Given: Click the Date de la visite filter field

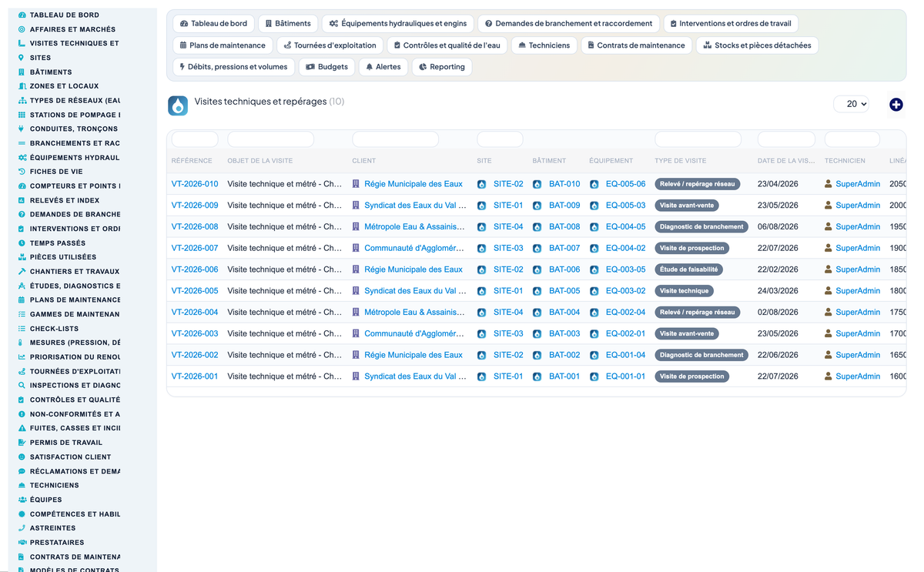Looking at the screenshot, I should [786, 139].
